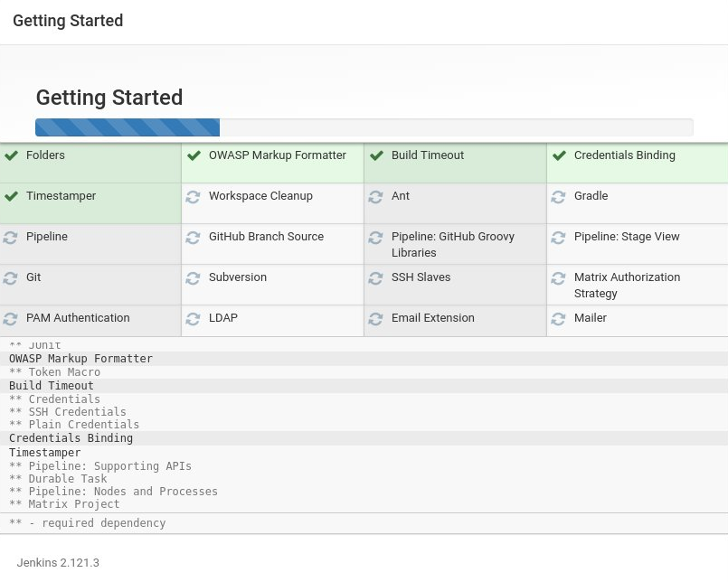Select the sync icon for Matrix Authorization Strategy
This screenshot has height=582, width=728.
tap(558, 278)
